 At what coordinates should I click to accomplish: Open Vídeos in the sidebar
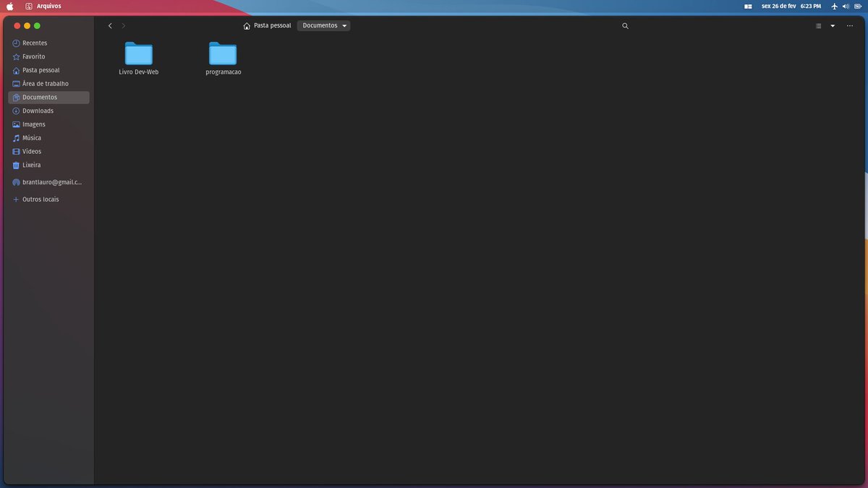coord(48,152)
